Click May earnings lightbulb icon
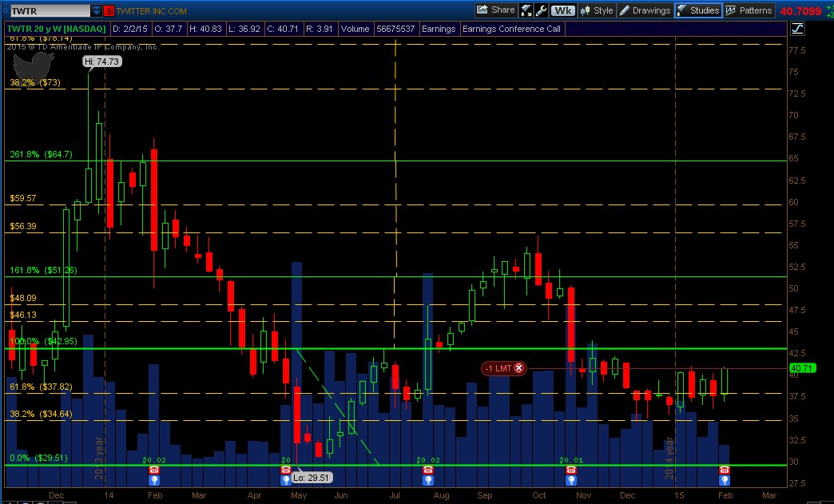Image resolution: width=834 pixels, height=504 pixels. point(286,480)
